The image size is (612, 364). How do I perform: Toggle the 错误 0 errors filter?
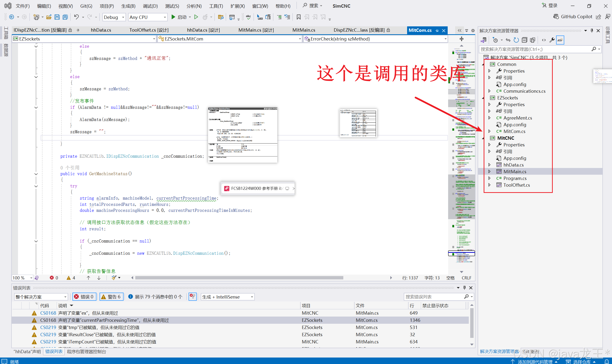(x=84, y=297)
